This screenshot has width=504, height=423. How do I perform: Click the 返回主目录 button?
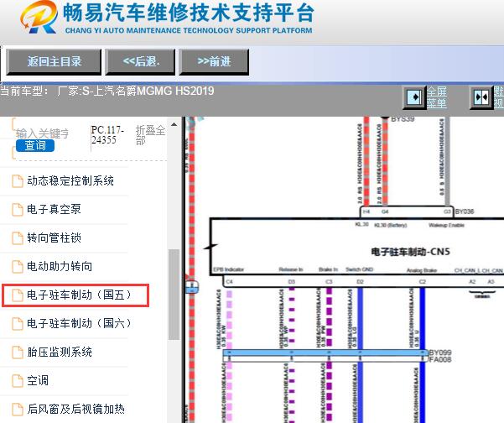[54, 62]
